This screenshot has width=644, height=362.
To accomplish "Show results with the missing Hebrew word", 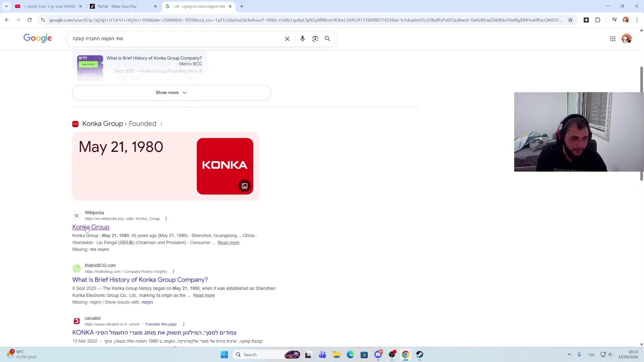I will (147, 302).
